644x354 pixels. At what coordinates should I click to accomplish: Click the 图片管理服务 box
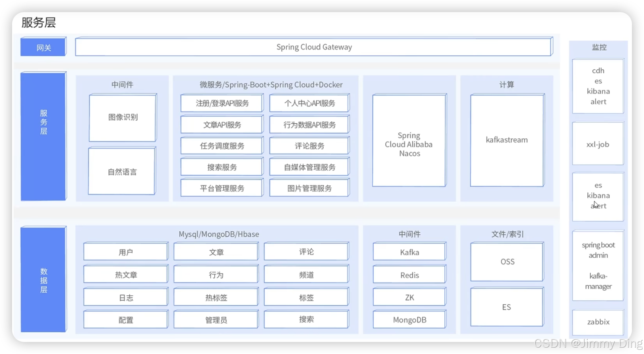(310, 188)
